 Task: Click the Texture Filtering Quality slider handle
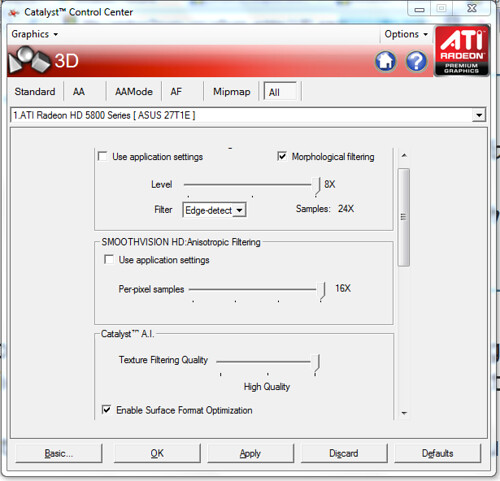[x=316, y=364]
